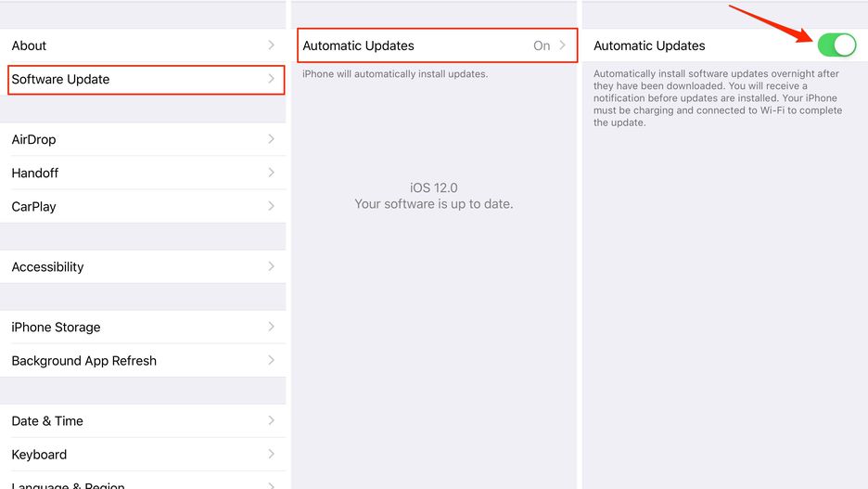This screenshot has width=868, height=489.
Task: Tap chevron on Date & Time row
Action: click(x=271, y=420)
